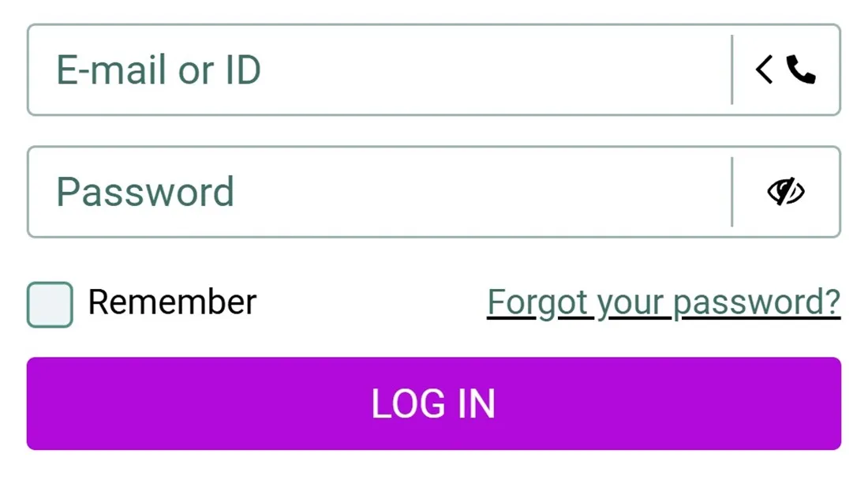Open the Forgot your password link
This screenshot has width=868, height=495.
point(664,302)
